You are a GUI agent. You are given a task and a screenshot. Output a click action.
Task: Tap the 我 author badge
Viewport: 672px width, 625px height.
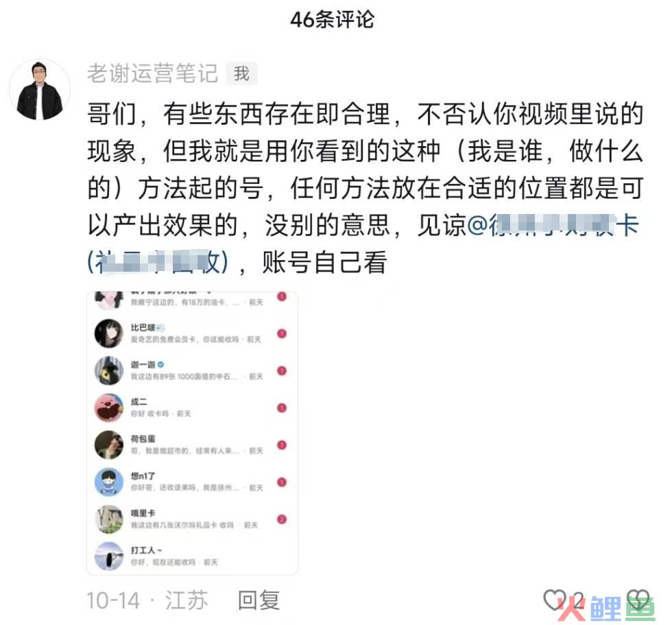[241, 73]
